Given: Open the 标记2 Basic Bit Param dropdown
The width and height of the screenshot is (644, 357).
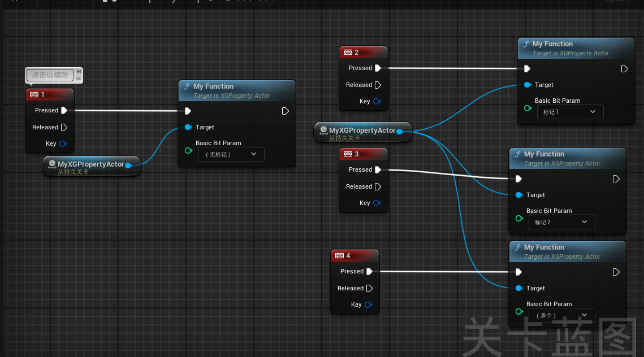Looking at the screenshot, I should 561,222.
